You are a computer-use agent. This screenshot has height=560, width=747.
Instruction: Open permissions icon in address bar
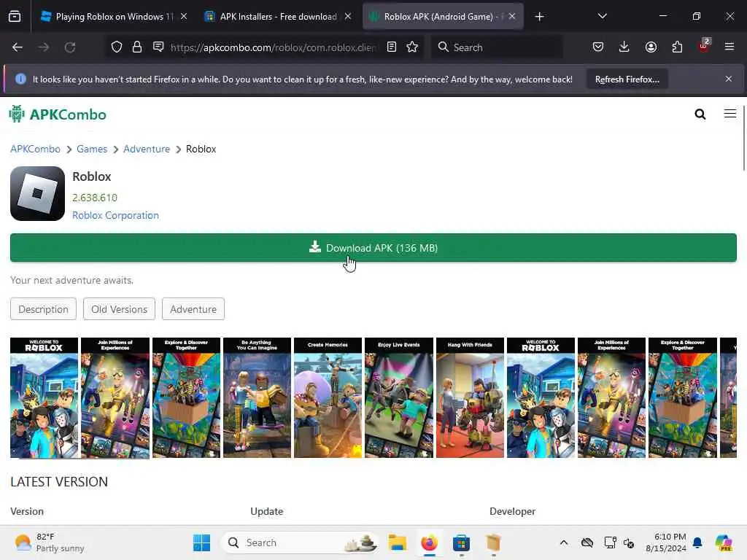(x=158, y=47)
